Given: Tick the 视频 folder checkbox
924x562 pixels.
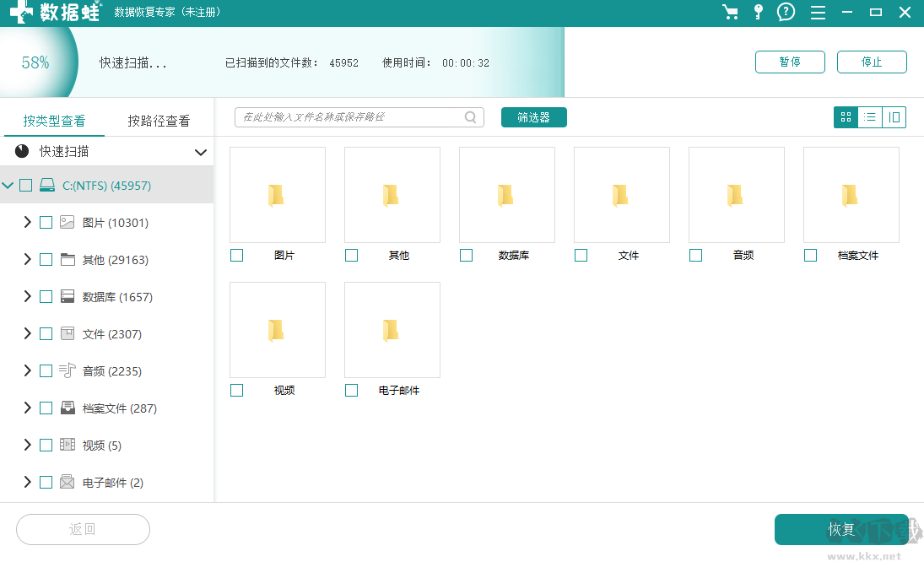Looking at the screenshot, I should [x=237, y=390].
